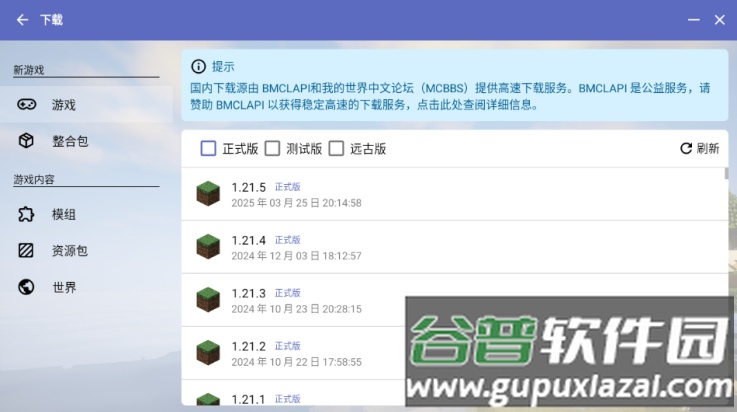Click the puzzle icon for 模组

tap(26, 214)
